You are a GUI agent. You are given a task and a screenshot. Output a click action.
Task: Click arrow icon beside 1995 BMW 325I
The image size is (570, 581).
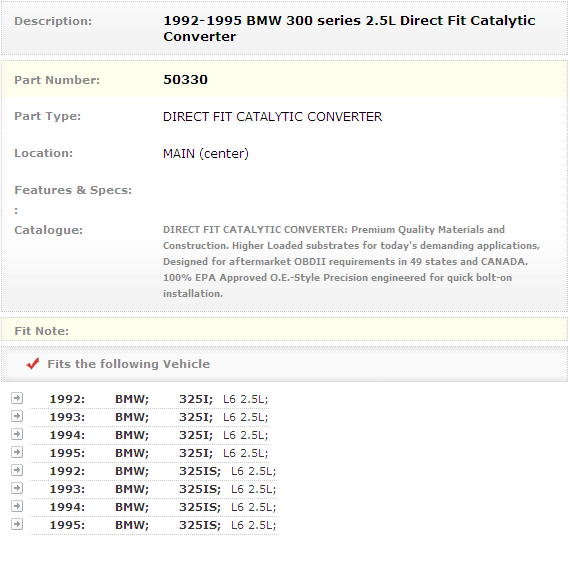pyautogui.click(x=17, y=452)
